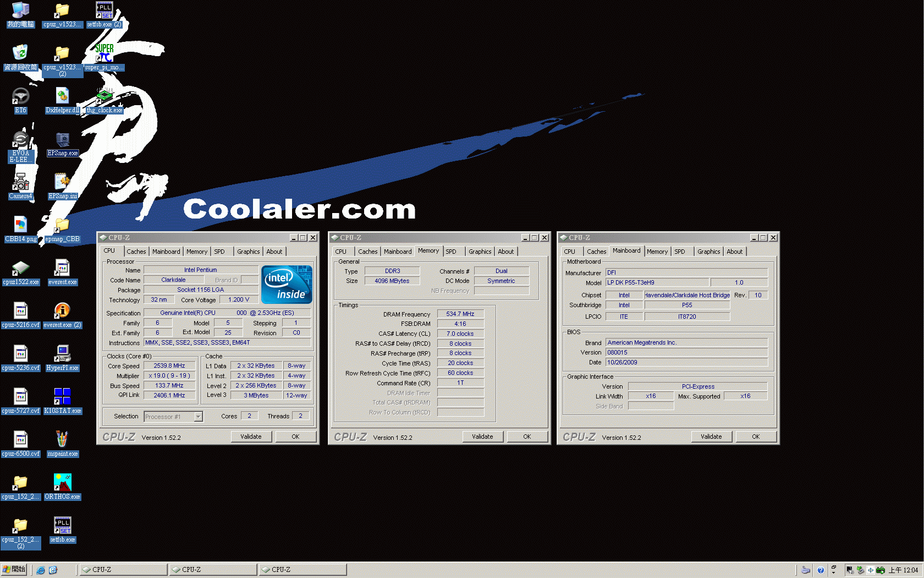Viewport: 924px width, 578px height.
Task: Click OK in the CPU tab window
Action: (295, 437)
